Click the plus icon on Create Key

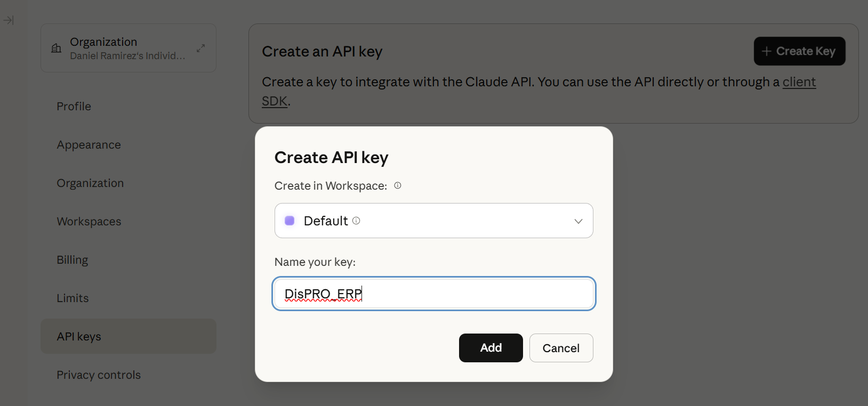[x=767, y=51]
